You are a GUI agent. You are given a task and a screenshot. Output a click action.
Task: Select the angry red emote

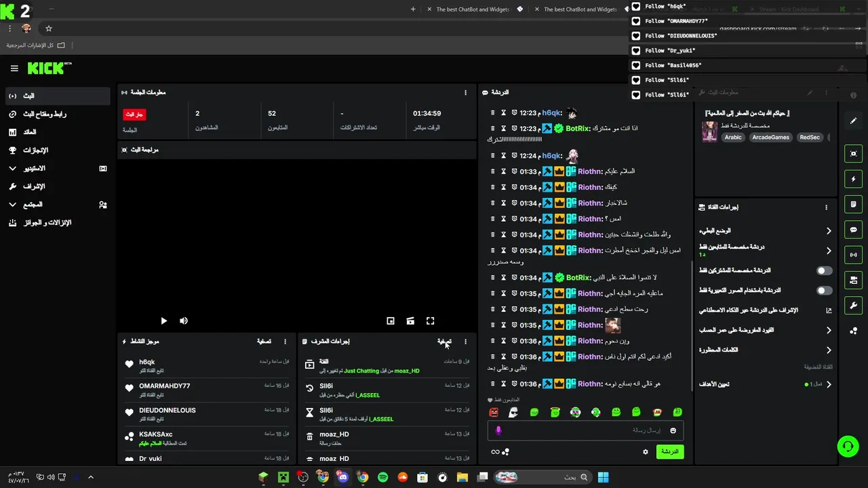coord(494,412)
